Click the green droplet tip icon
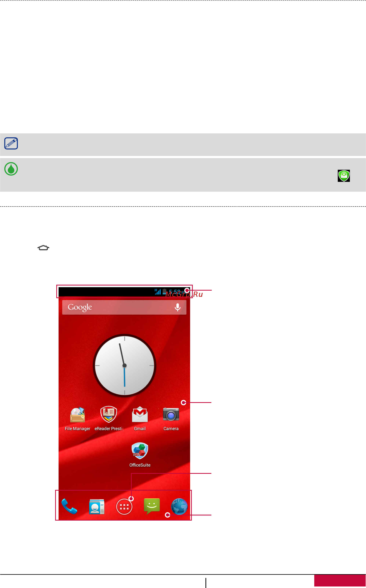This screenshot has width=366, height=588. [11, 169]
